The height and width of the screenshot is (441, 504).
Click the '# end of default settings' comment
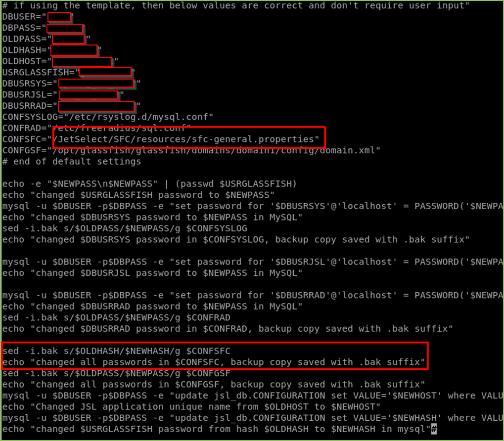pos(71,162)
